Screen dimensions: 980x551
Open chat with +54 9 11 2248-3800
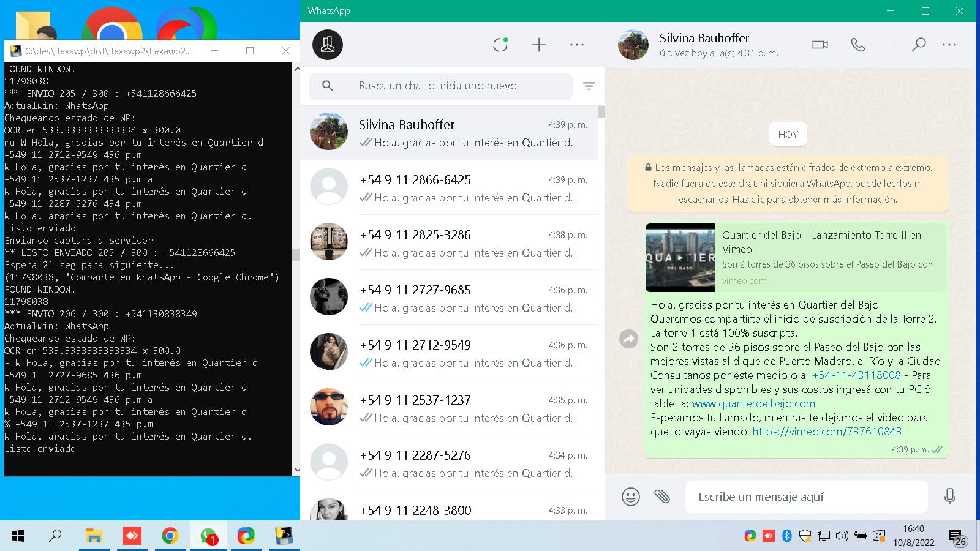[449, 507]
